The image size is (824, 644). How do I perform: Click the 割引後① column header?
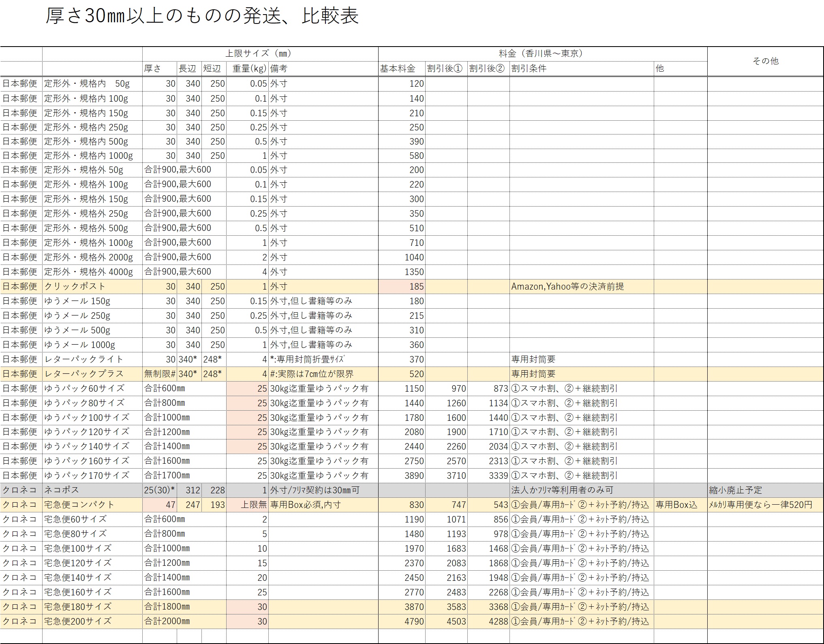coord(445,68)
